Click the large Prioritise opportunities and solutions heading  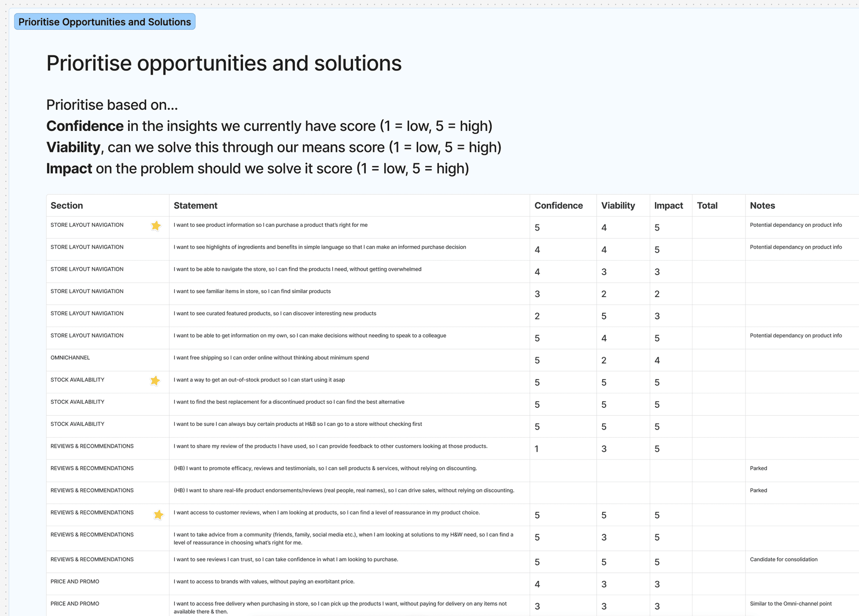click(224, 63)
